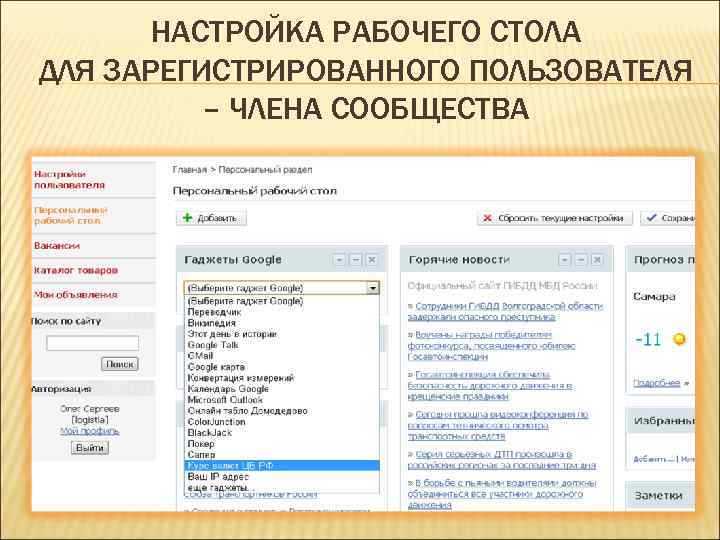Select Конвертация измерений option
This screenshot has height=540, width=720.
tap(282, 378)
